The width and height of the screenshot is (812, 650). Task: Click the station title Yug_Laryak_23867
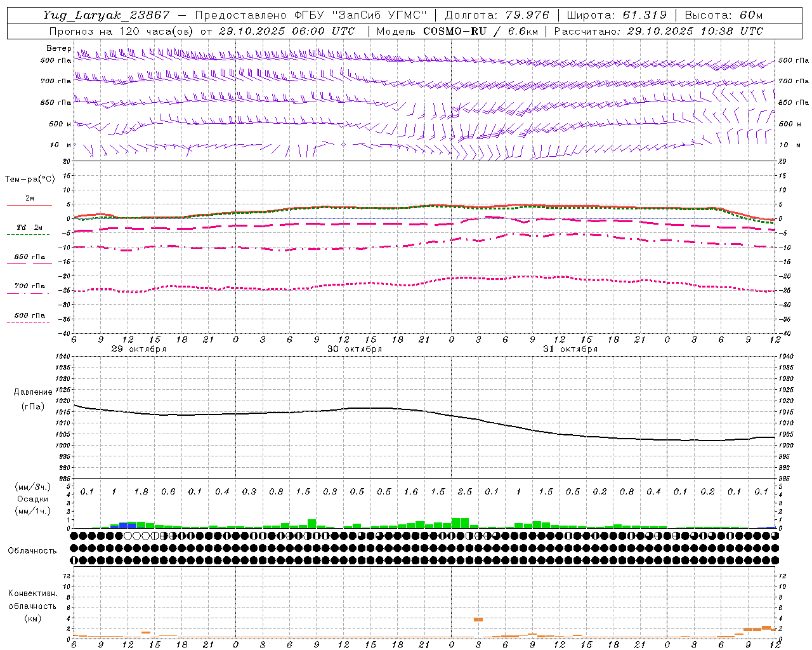107,15
